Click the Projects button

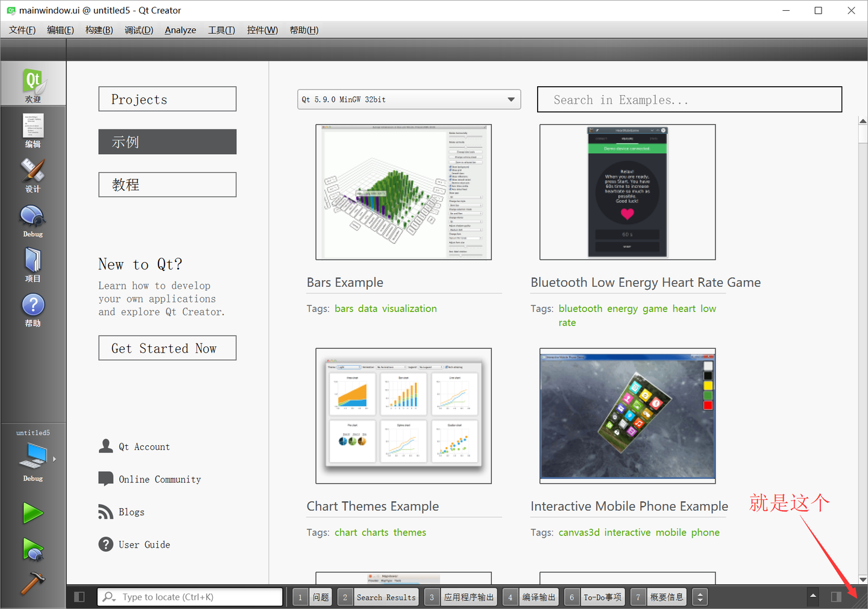pyautogui.click(x=168, y=99)
